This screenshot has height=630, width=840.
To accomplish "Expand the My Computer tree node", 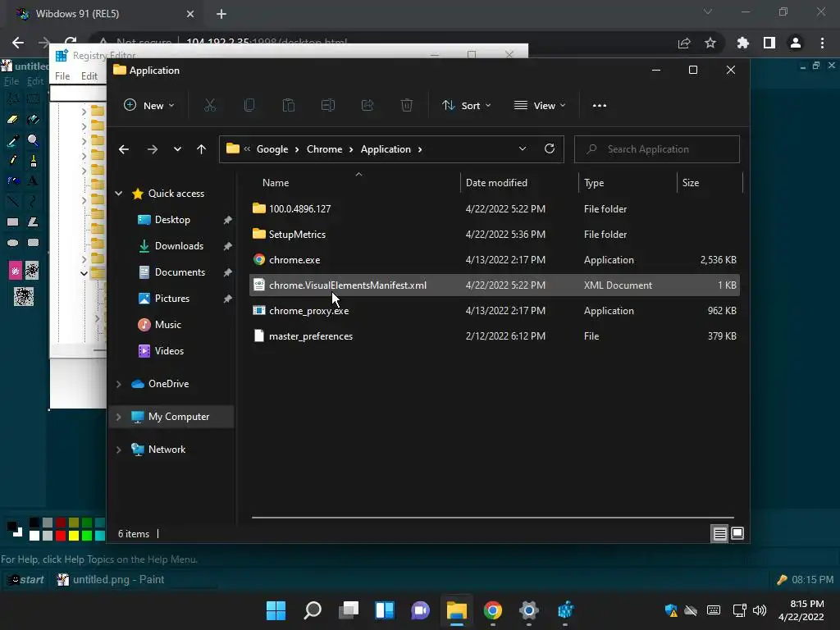I will (x=118, y=416).
